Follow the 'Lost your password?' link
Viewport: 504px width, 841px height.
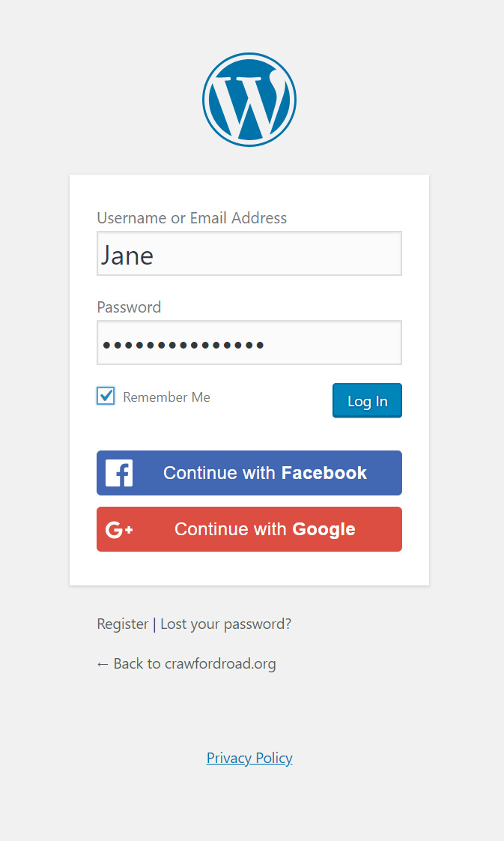click(x=225, y=624)
